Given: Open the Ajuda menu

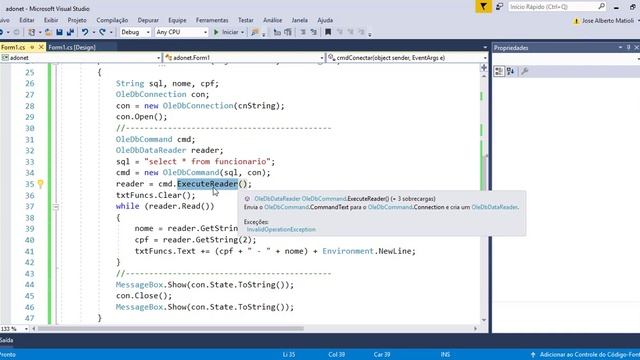Looking at the screenshot, I should click(325, 20).
